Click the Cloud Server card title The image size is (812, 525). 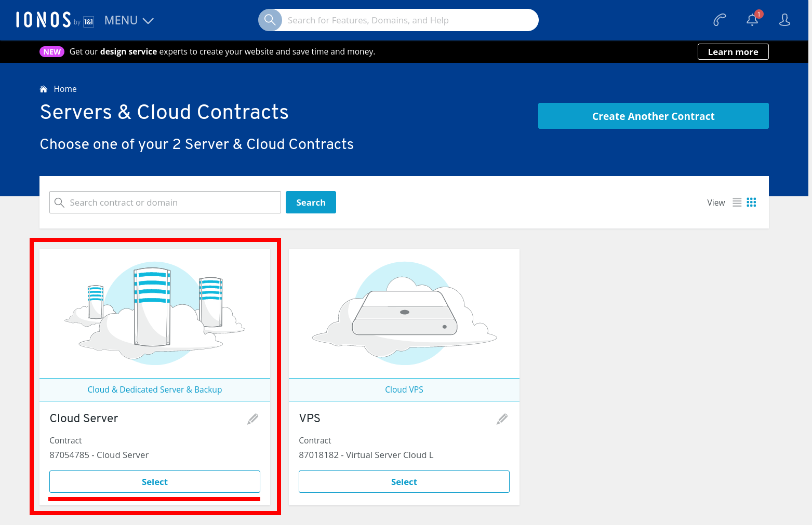click(84, 419)
